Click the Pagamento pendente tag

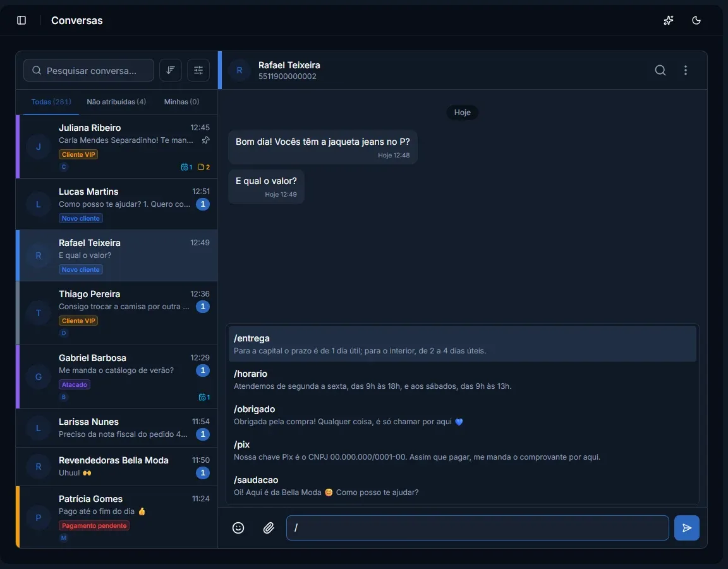(x=94, y=526)
